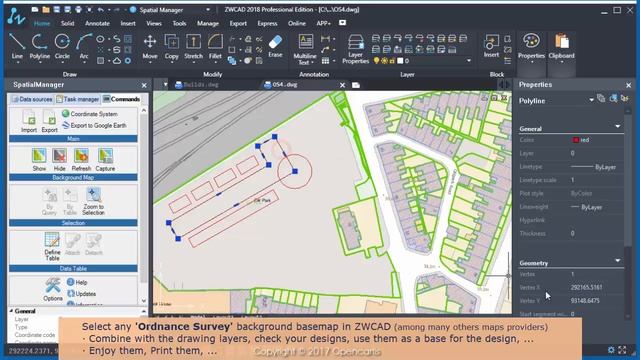Image resolution: width=640 pixels, height=360 pixels.
Task: Close the SpatialManager palette
Action: click(144, 85)
